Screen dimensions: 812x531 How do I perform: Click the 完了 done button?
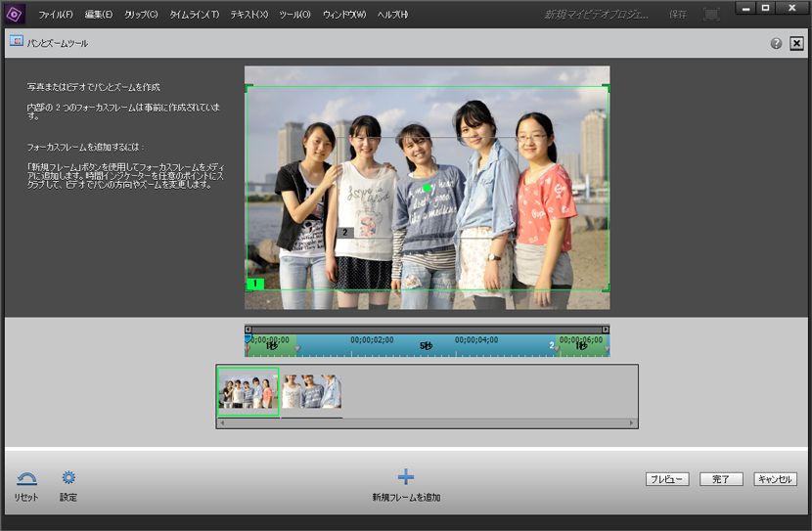[x=721, y=479]
